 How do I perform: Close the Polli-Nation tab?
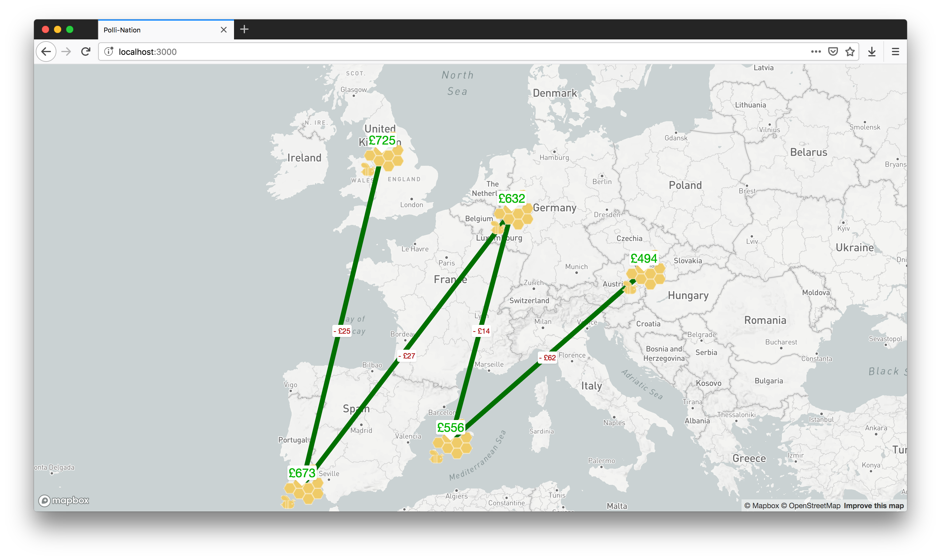click(x=223, y=30)
